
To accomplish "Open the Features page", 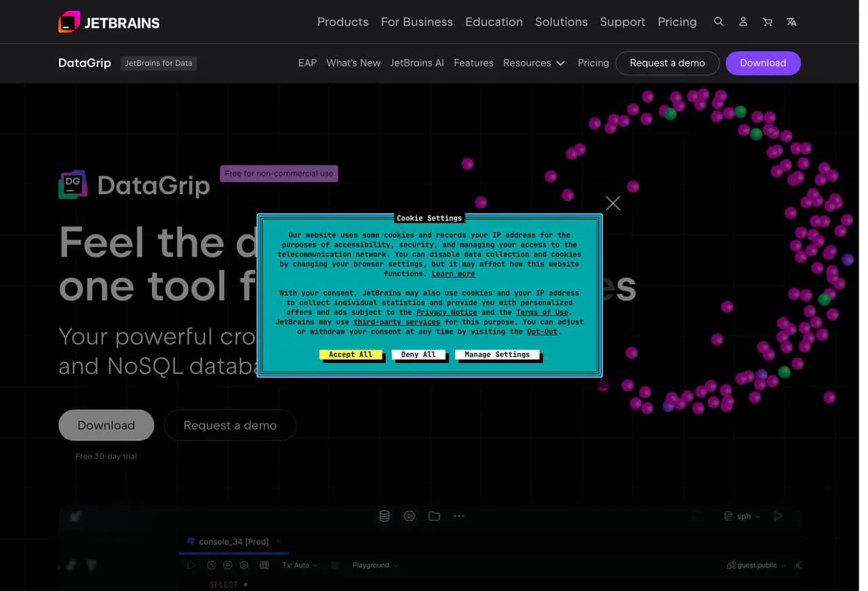I will click(x=473, y=63).
